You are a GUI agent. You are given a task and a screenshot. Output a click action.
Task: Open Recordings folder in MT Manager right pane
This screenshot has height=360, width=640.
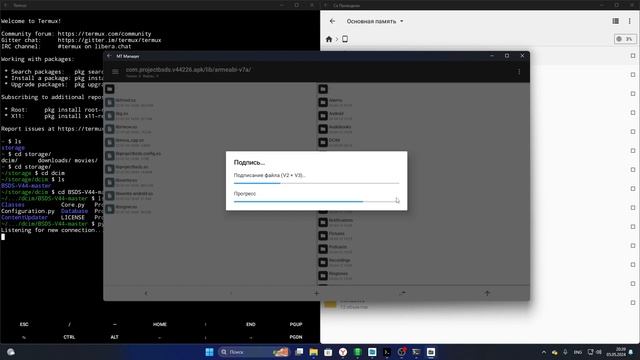click(423, 262)
